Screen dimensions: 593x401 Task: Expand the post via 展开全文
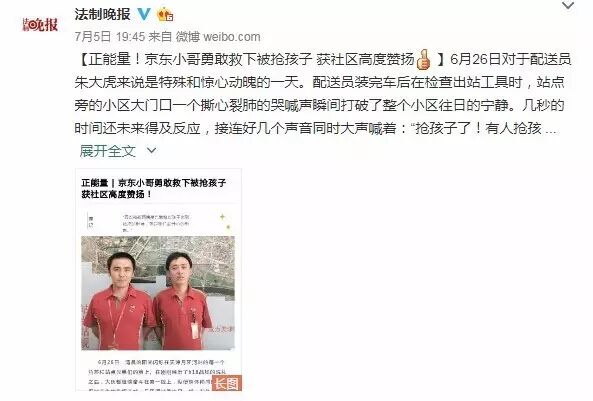point(107,151)
